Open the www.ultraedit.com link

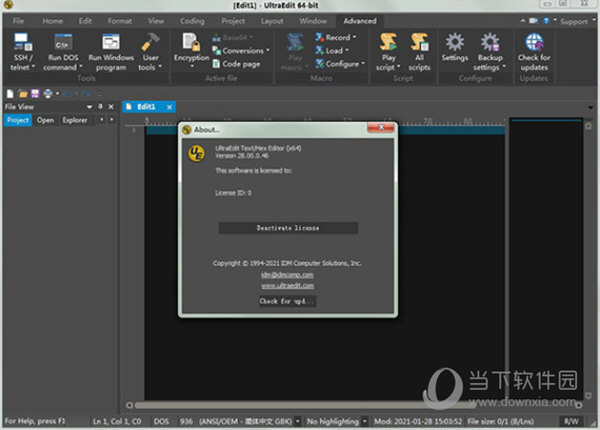pos(288,285)
